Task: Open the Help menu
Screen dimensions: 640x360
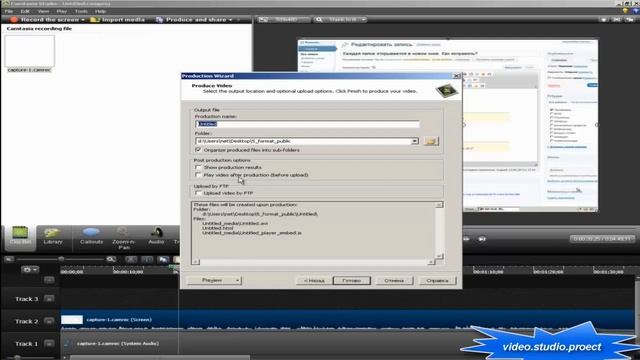Action: point(100,11)
